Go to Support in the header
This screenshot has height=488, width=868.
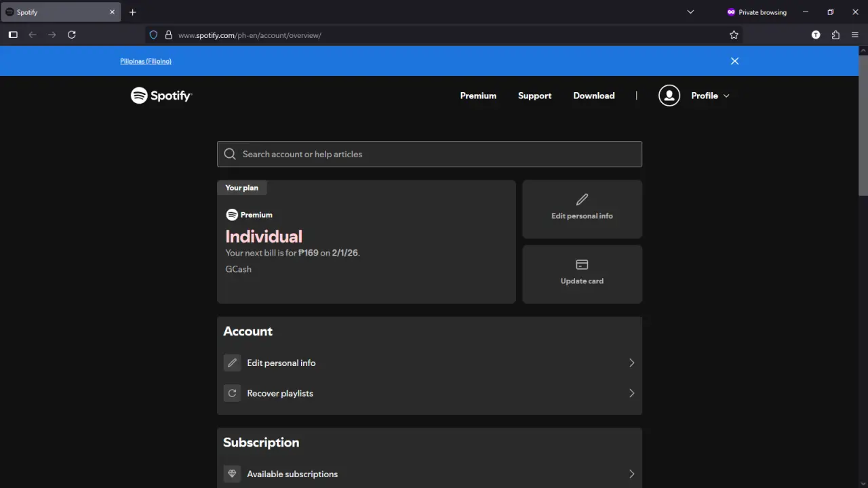click(534, 96)
